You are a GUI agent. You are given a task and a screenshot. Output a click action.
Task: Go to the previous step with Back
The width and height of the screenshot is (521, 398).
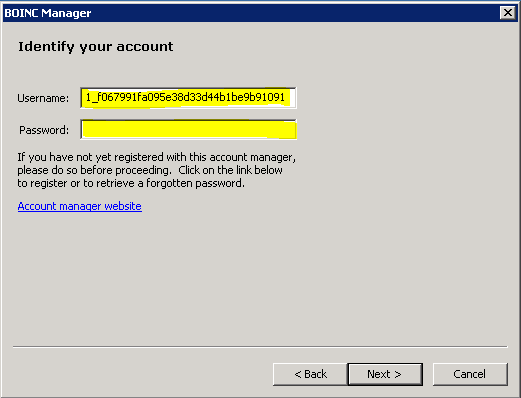[310, 374]
